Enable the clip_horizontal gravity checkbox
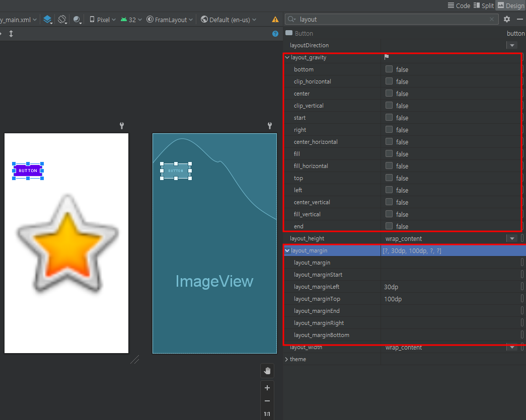 [389, 81]
